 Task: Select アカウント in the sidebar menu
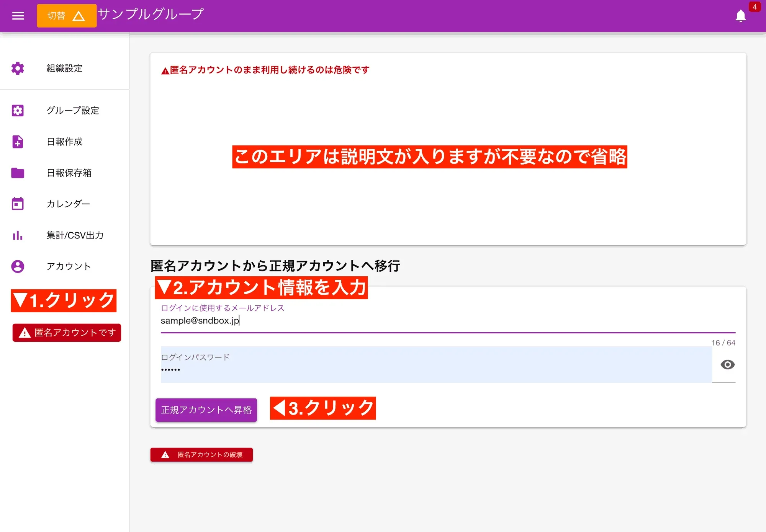[x=68, y=267]
